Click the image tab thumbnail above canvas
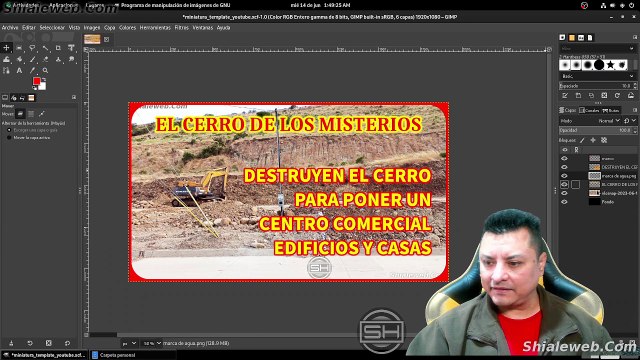 point(92,39)
